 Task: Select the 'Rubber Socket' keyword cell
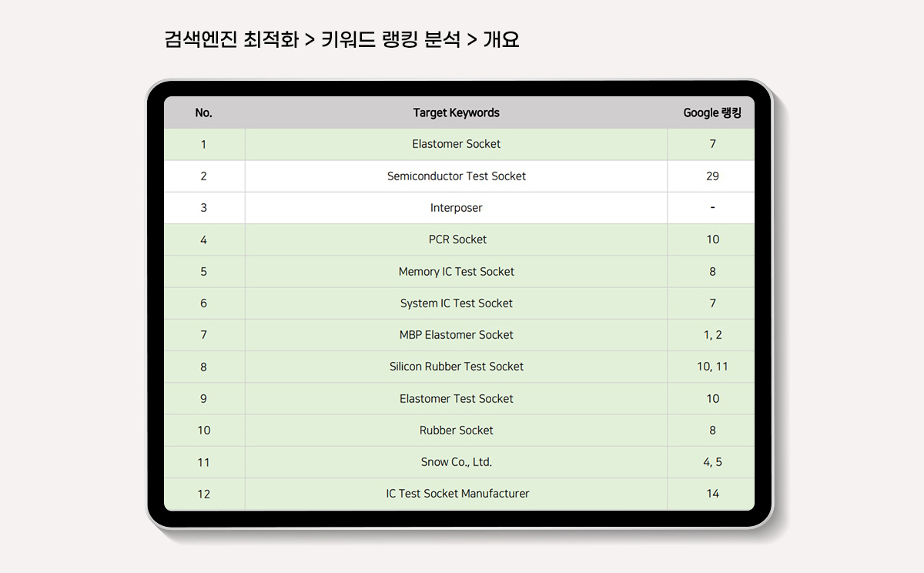456,431
